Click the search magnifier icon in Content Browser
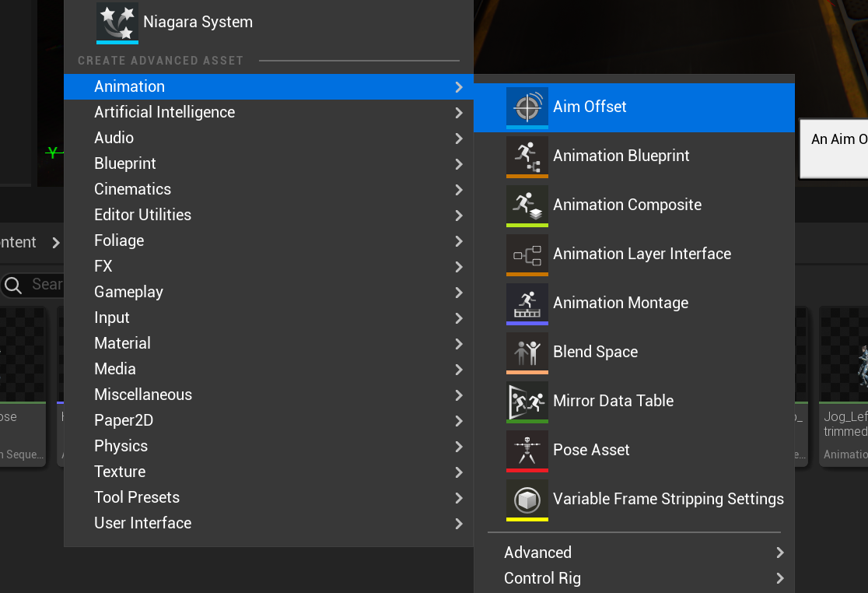Screen dimensions: 868x593 point(12,285)
